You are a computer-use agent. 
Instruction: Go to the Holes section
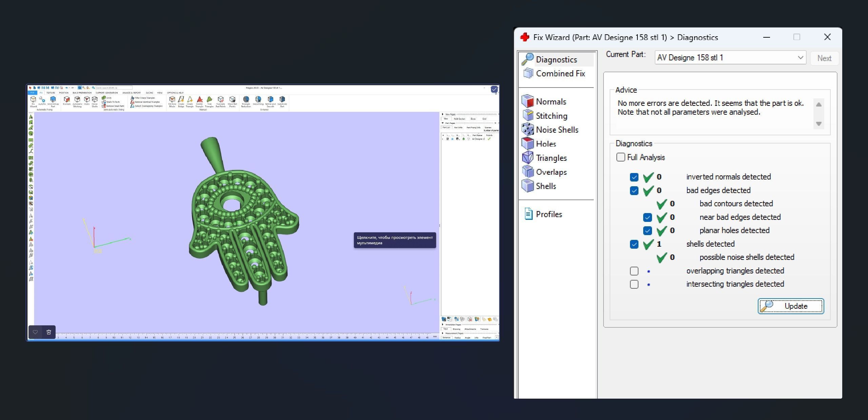tap(546, 144)
